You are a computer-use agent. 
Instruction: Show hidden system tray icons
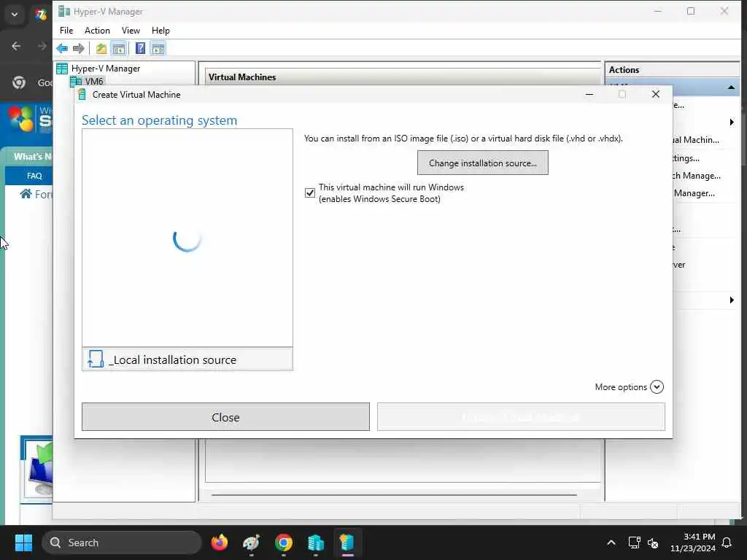pos(611,542)
